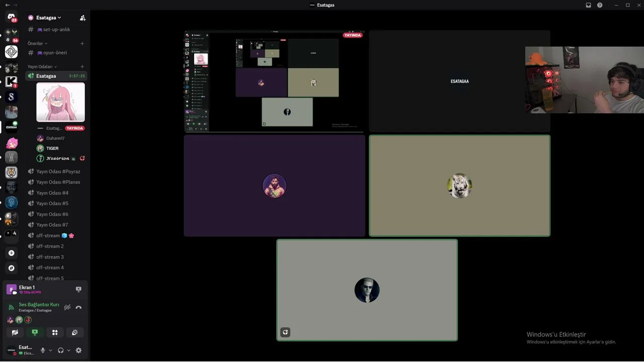This screenshot has height=362, width=644.
Task: Deafen with the headphones button
Action: pos(61,350)
